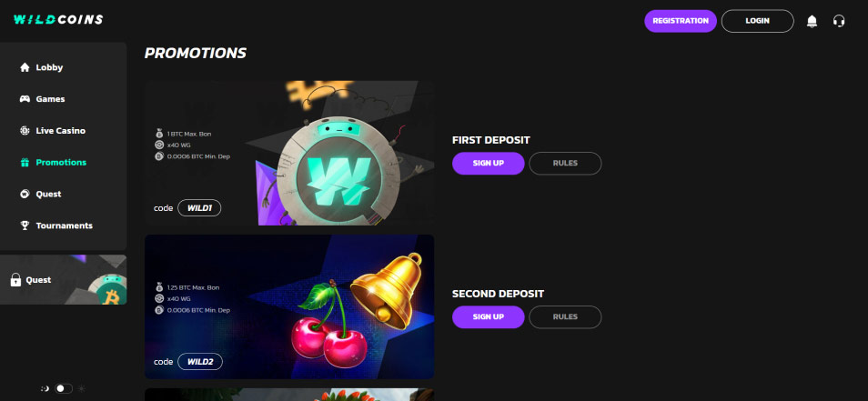868x401 pixels.
Task: Click the Games controller icon
Action: pos(25,99)
